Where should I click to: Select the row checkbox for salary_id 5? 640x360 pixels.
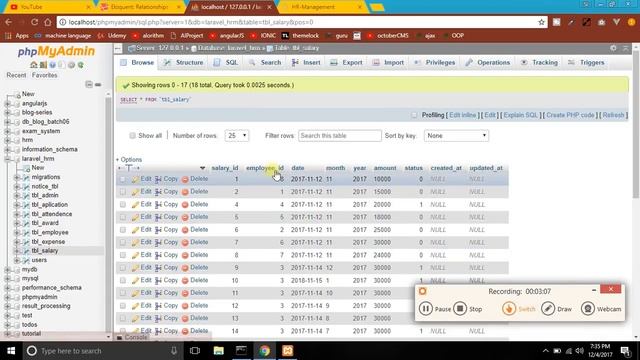(x=123, y=217)
